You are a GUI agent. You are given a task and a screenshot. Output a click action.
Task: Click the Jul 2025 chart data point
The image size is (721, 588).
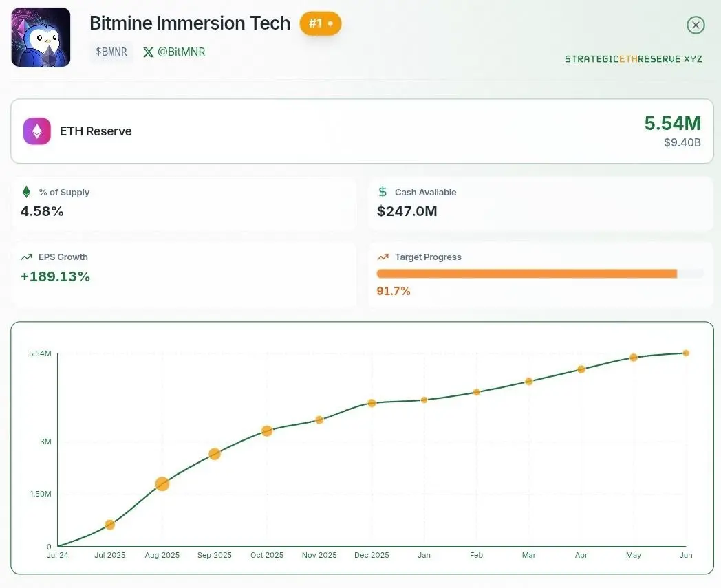[x=109, y=525]
